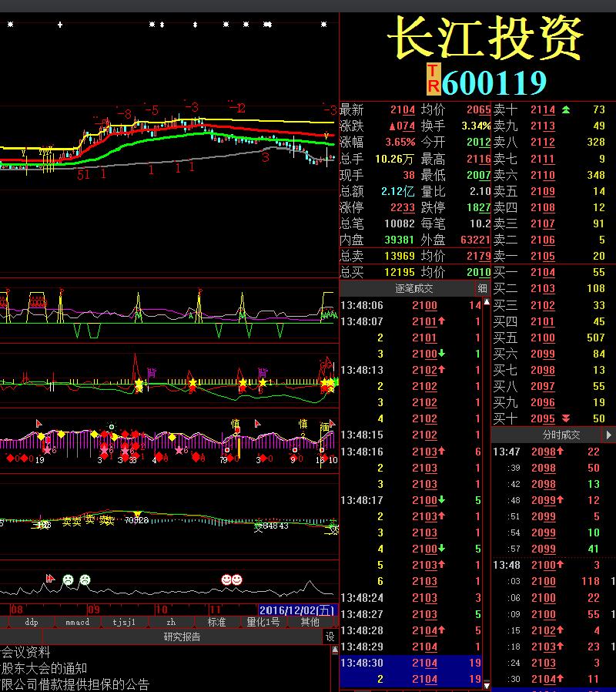Click the second red smiley face marker

[x=237, y=579]
